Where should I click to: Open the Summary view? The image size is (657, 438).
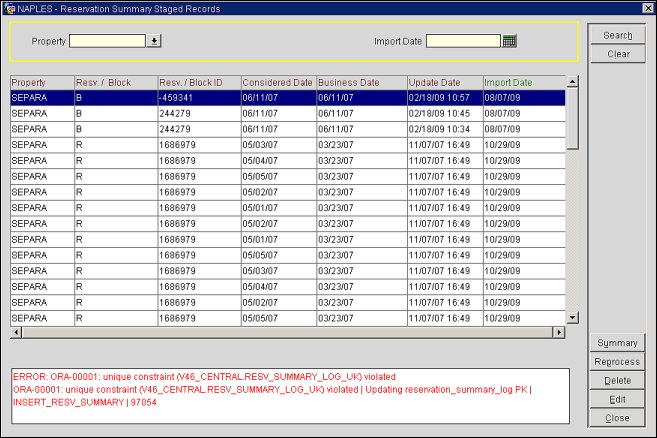coord(617,343)
